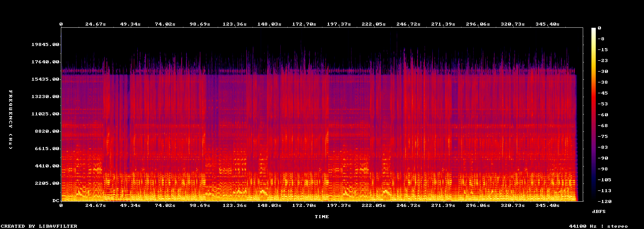Select the DC label on frequency axis
This screenshot has height=229, width=644.
pos(56,201)
